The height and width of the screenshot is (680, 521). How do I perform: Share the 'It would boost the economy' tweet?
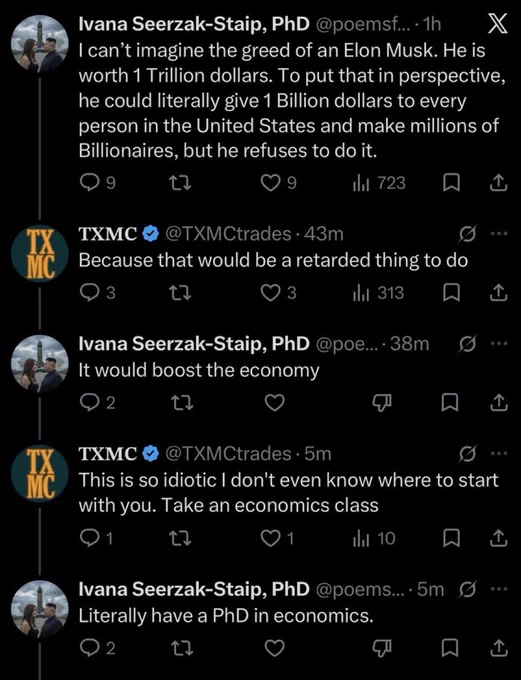click(x=498, y=403)
